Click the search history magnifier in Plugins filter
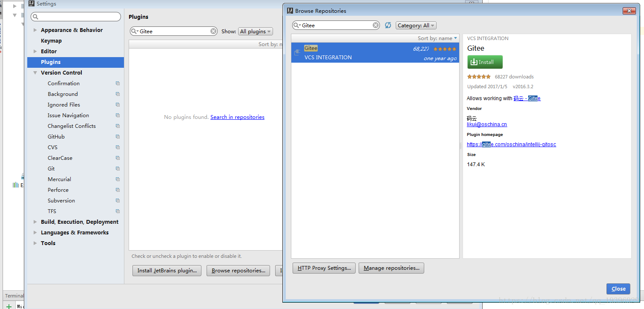The height and width of the screenshot is (309, 644). [x=135, y=31]
